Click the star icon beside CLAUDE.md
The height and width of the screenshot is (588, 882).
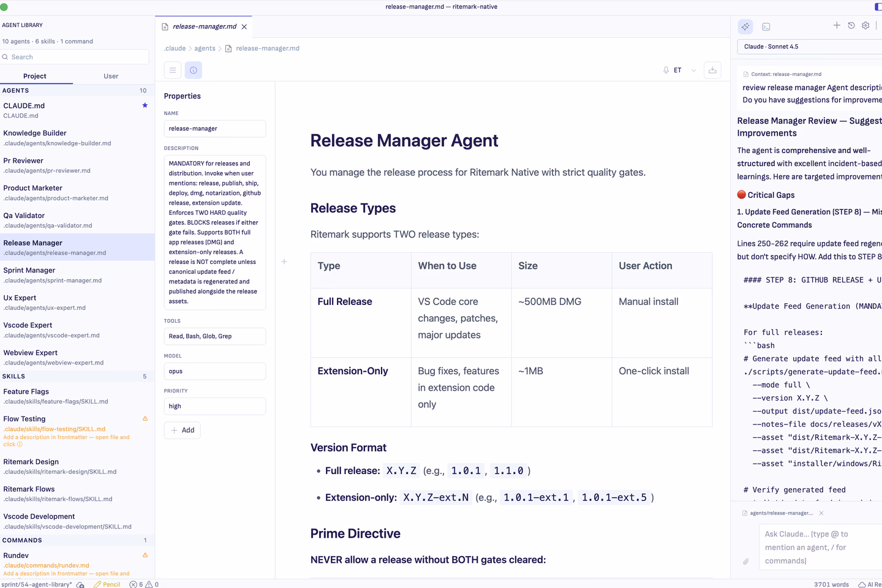[x=145, y=105]
